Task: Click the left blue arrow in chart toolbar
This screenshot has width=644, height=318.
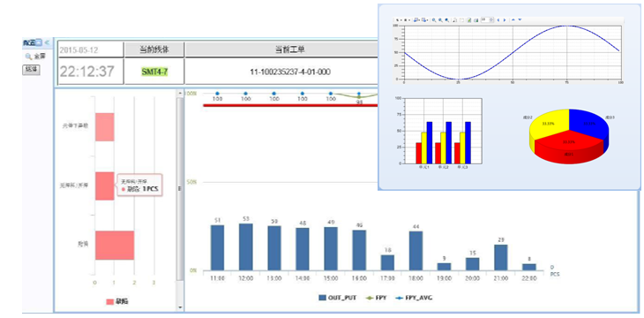Action: point(498,19)
